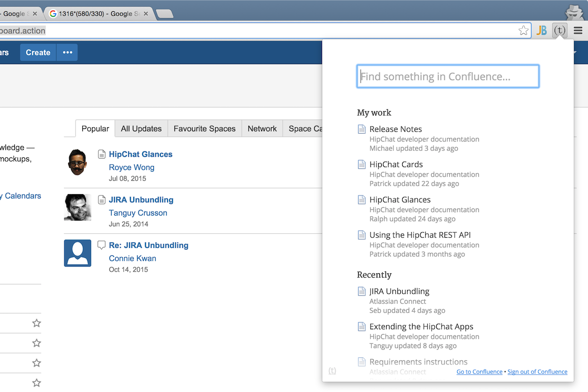This screenshot has height=392, width=588.
Task: Open HipChat Cards in My work
Action: coord(396,165)
